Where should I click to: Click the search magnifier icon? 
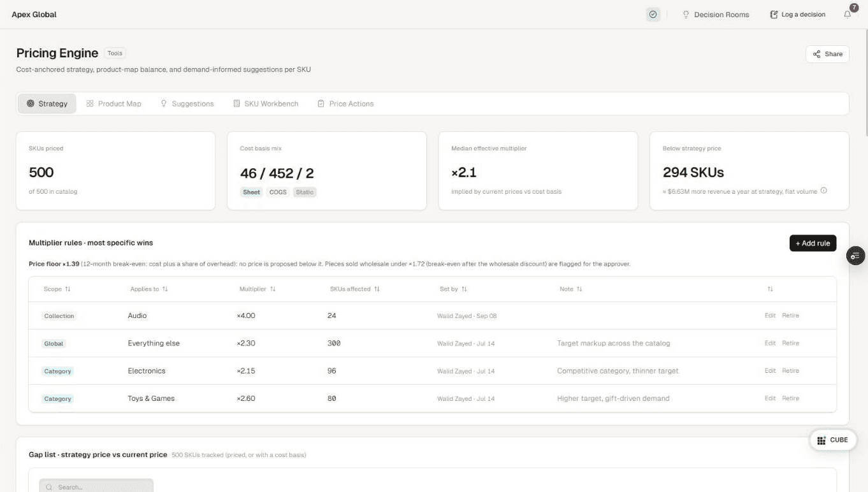click(49, 488)
